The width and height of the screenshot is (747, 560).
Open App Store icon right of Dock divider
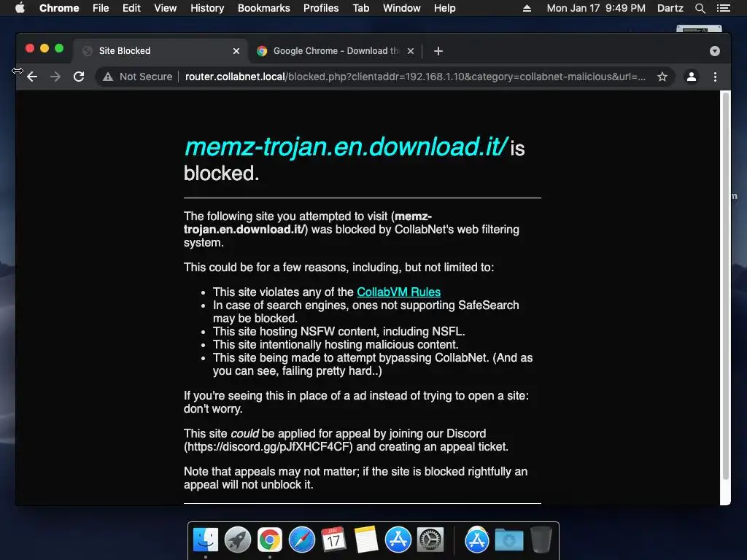tap(477, 540)
